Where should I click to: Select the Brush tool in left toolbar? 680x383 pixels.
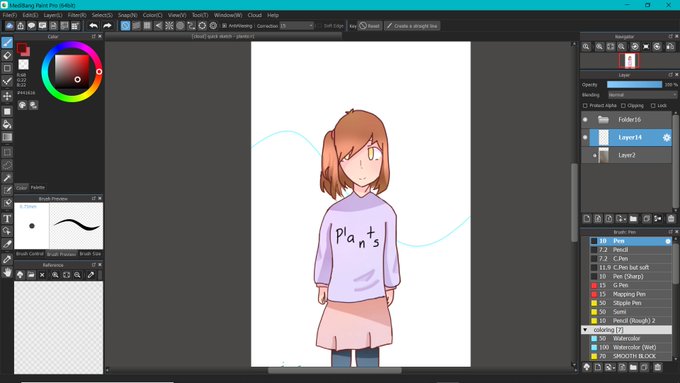(x=7, y=42)
